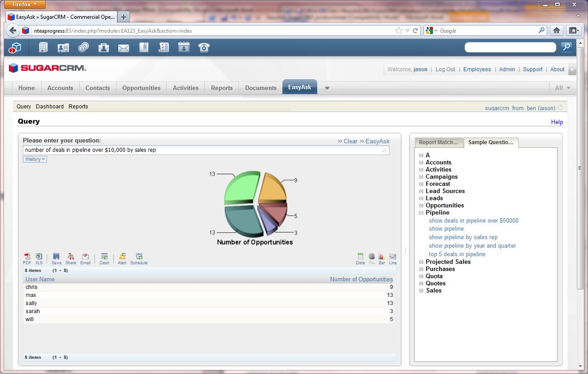The height and width of the screenshot is (374, 588).
Task: Expand the Leads sample questions
Action: pos(421,198)
